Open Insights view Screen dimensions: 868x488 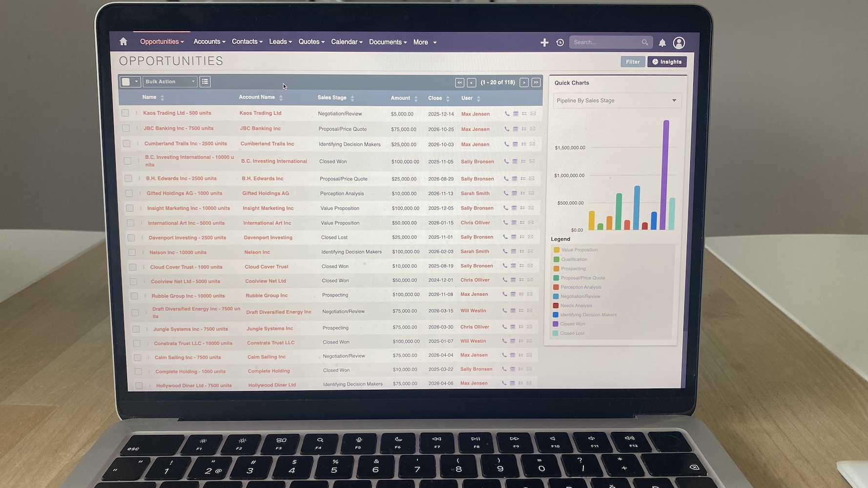[667, 61]
